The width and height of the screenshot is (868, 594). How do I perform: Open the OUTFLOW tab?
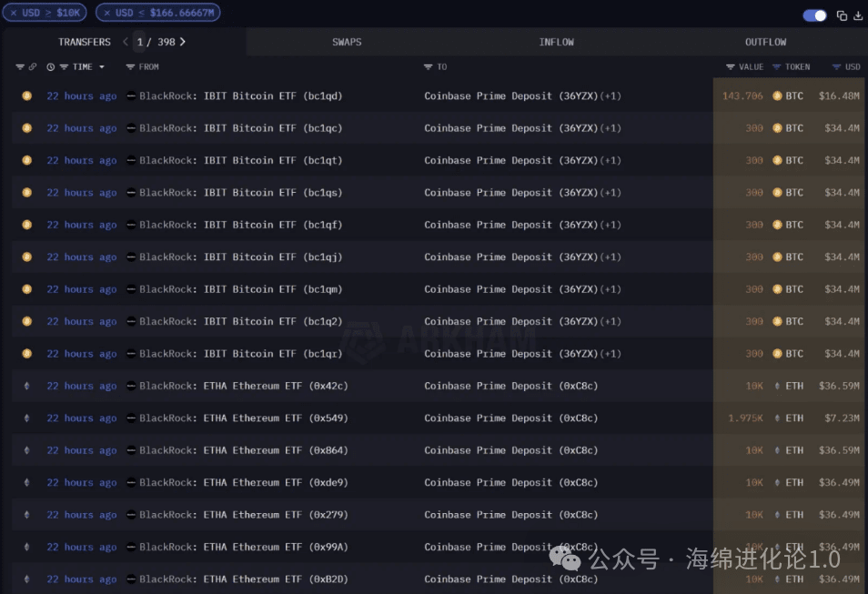pos(765,42)
